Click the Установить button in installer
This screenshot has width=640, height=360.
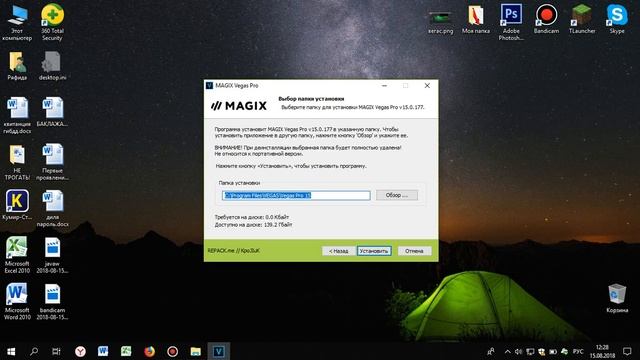[x=374, y=251]
